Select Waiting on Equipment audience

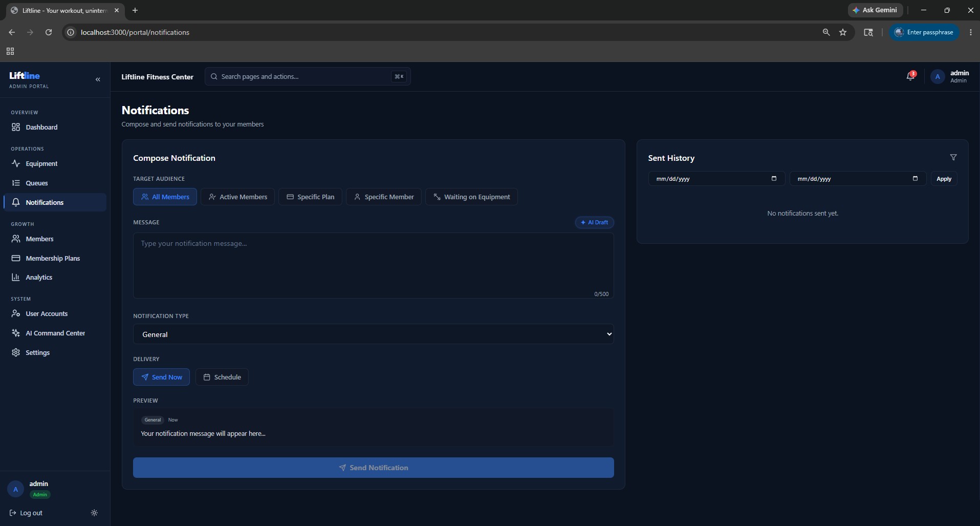pyautogui.click(x=471, y=197)
